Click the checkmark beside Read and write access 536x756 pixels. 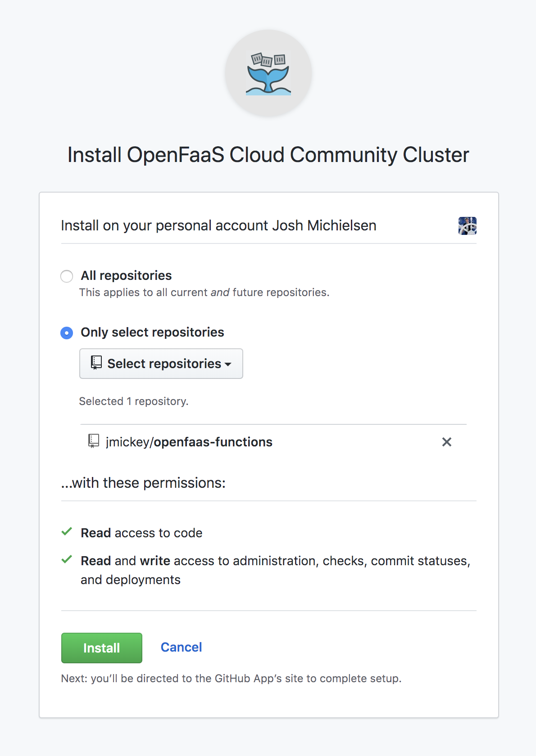coord(67,560)
